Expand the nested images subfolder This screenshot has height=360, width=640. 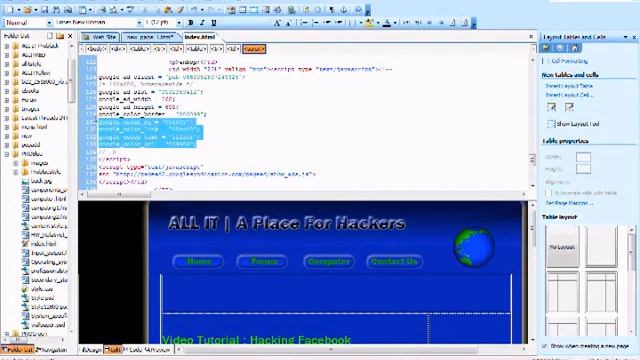click(x=16, y=163)
